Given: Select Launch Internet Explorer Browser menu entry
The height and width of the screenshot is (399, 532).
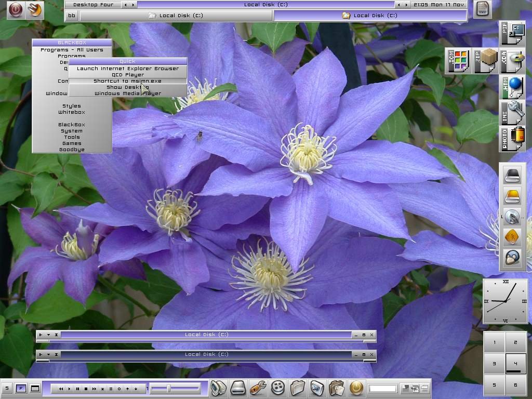Looking at the screenshot, I should 127,69.
